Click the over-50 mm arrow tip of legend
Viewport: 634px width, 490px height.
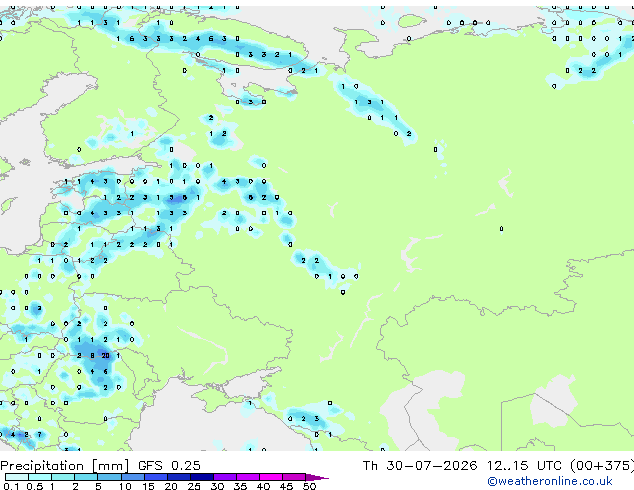click(x=317, y=477)
